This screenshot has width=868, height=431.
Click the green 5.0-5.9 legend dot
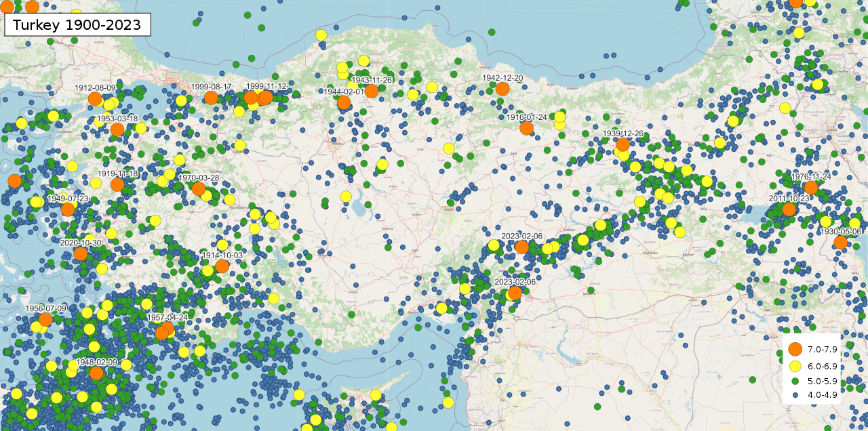[x=795, y=381]
